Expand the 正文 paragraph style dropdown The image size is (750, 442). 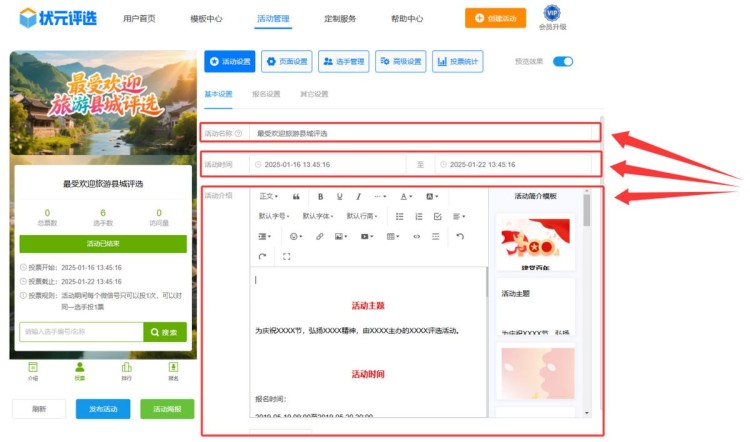269,196
